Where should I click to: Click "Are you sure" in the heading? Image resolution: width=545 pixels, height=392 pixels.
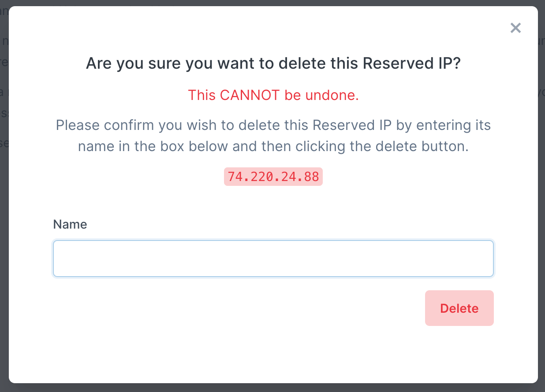[133, 63]
